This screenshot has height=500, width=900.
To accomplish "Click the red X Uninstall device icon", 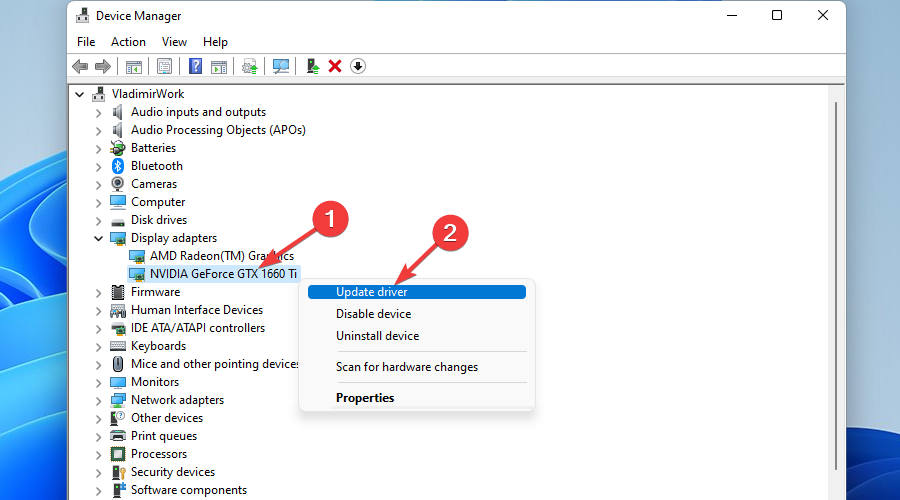I will pyautogui.click(x=335, y=67).
